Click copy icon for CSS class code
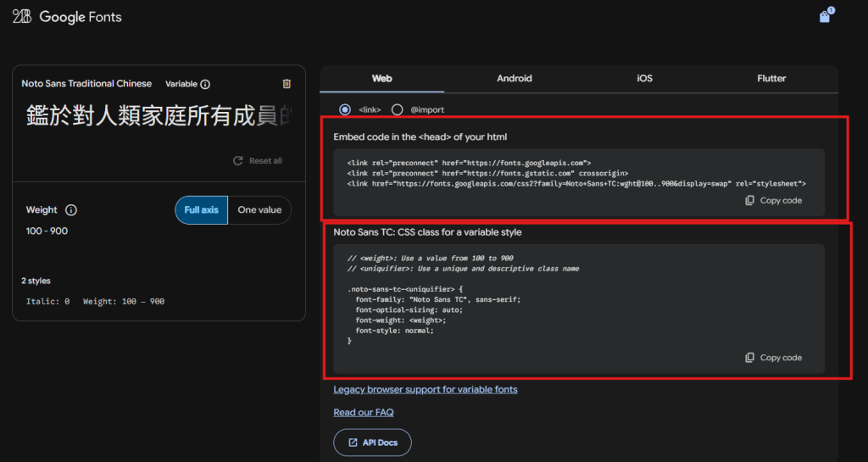 [x=749, y=358]
